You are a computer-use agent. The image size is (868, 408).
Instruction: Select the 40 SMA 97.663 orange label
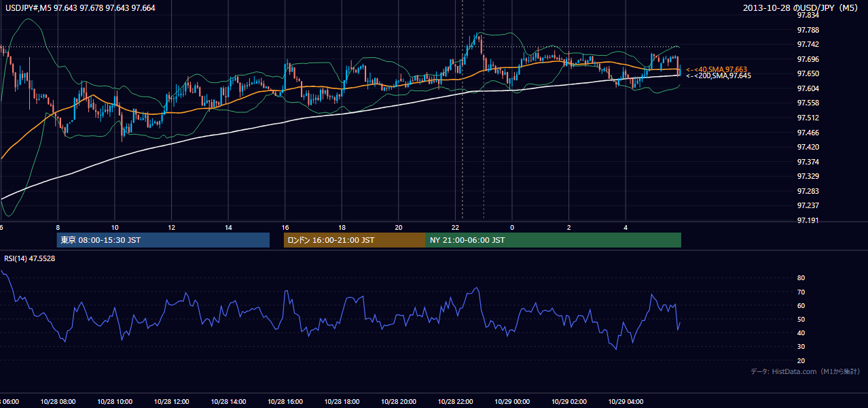click(x=717, y=69)
